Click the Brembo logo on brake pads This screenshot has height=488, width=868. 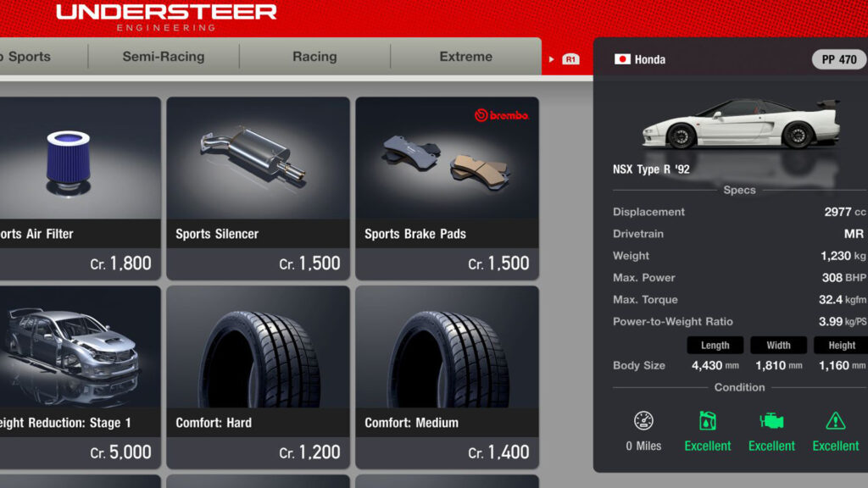[x=502, y=115]
